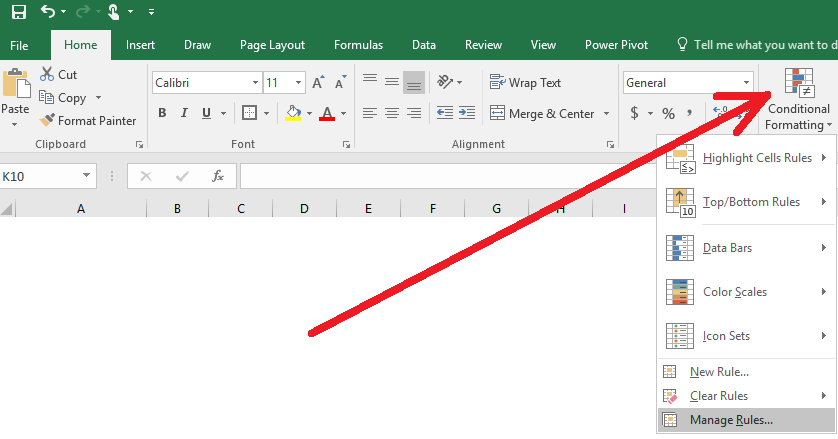
Task: Click Cut in the Clipboard group
Action: click(x=58, y=74)
